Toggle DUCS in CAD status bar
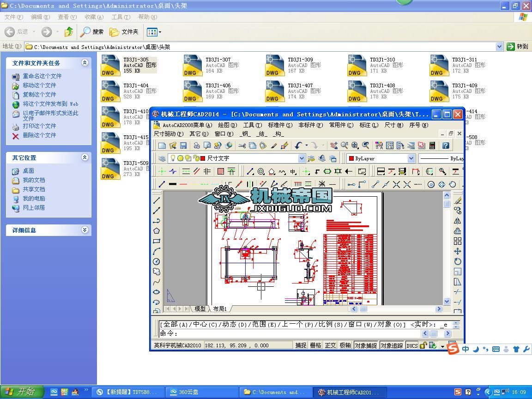 pos(412,345)
